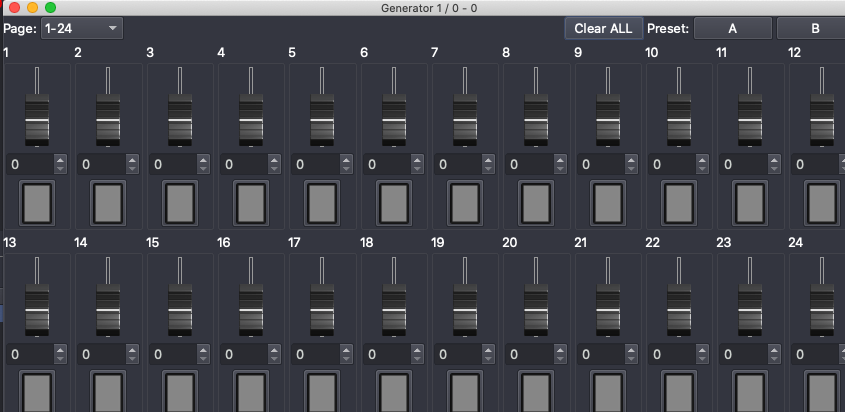845x412 pixels.
Task: Decrement channel 2 value with down arrow
Action: 132,169
